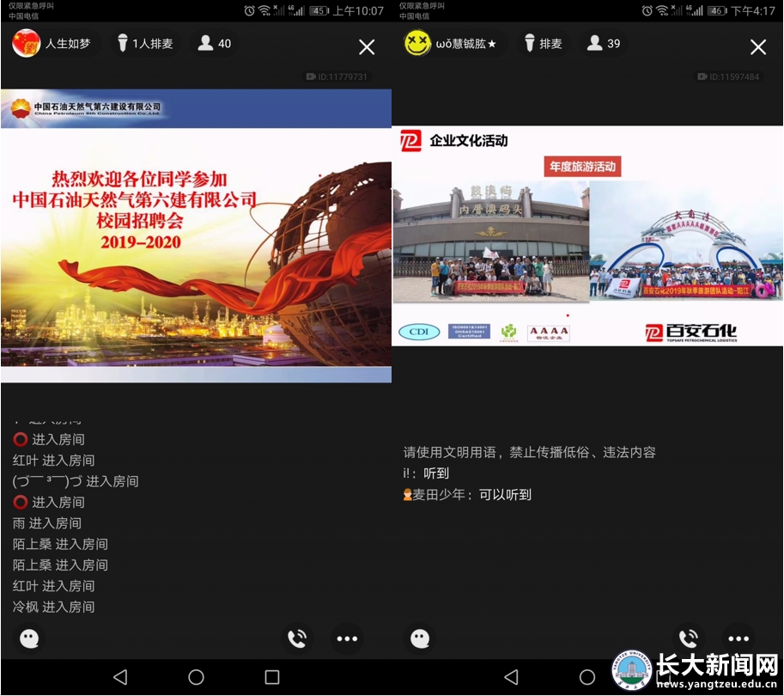View the 39 viewers list
The height and width of the screenshot is (696, 784).
(604, 44)
